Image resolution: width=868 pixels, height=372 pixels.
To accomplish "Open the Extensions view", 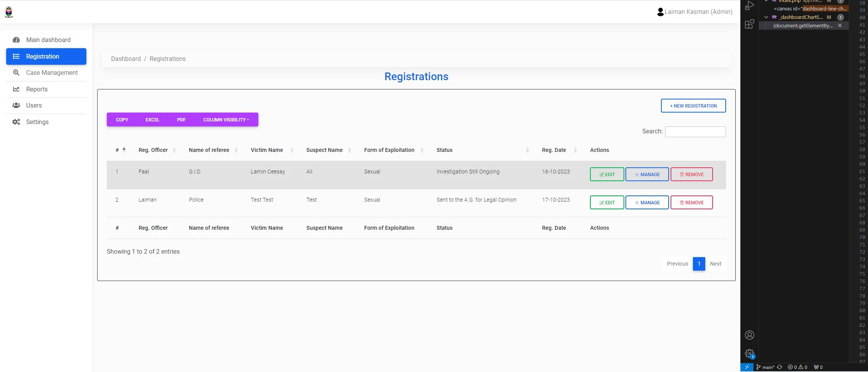I will (x=750, y=24).
